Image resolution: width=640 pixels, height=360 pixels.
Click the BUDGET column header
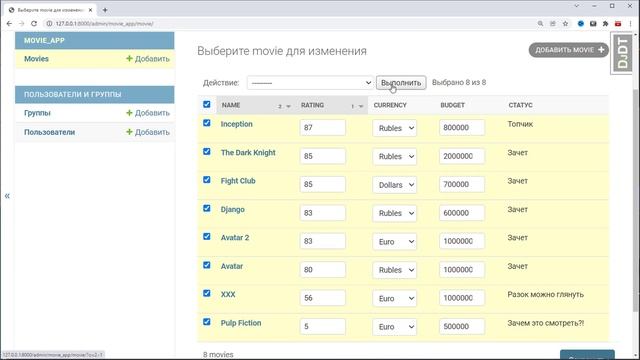(x=453, y=105)
